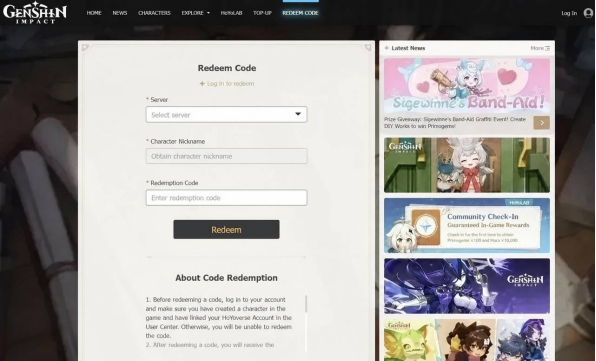Viewport: 596px width, 361px height.
Task: Open the user avatar icon
Action: [588, 13]
